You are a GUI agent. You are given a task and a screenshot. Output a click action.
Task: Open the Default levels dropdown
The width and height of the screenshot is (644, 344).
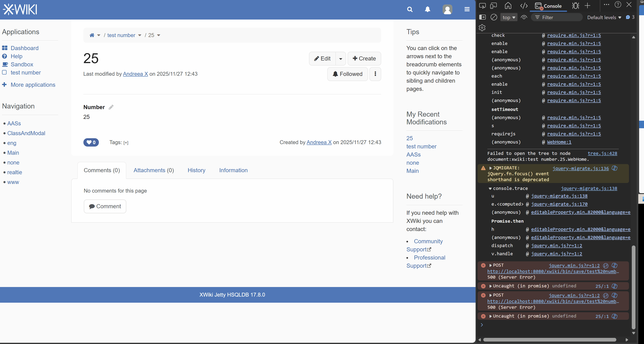pyautogui.click(x=604, y=17)
